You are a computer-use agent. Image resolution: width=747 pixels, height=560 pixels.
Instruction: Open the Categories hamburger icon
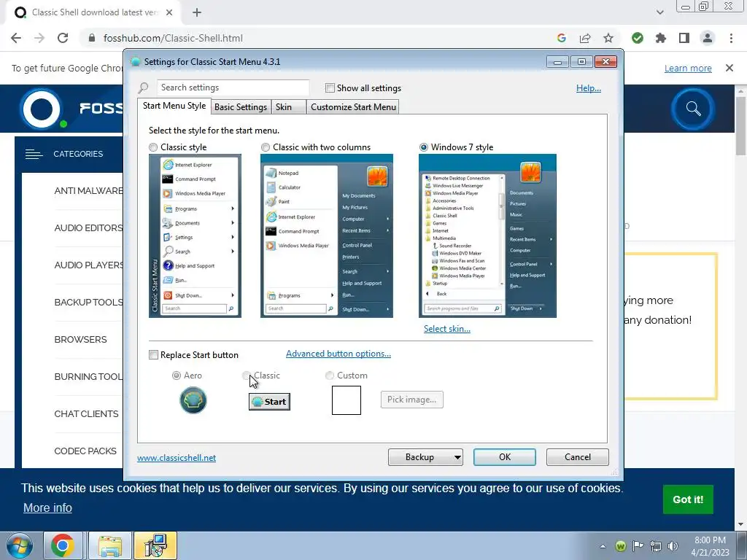(34, 154)
